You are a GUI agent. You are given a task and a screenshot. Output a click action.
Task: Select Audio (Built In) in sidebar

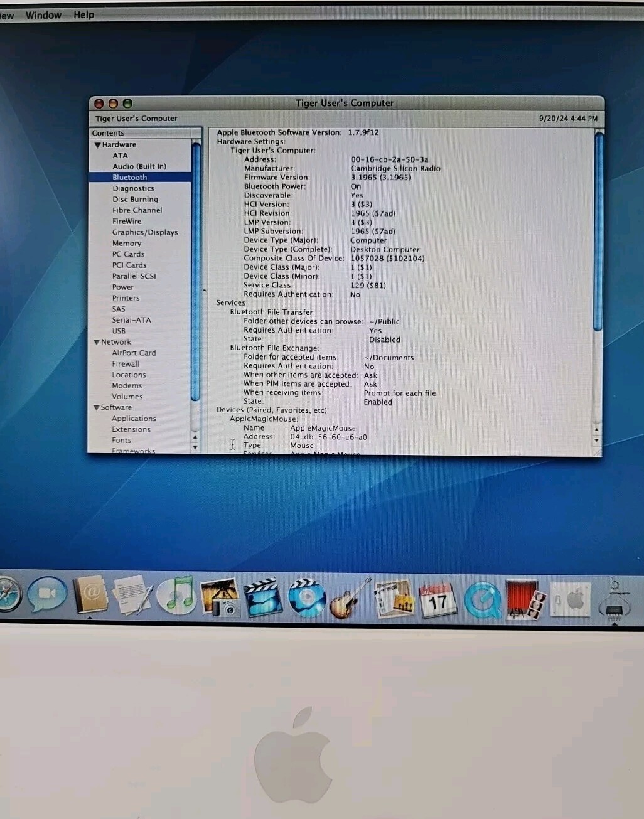tap(139, 166)
